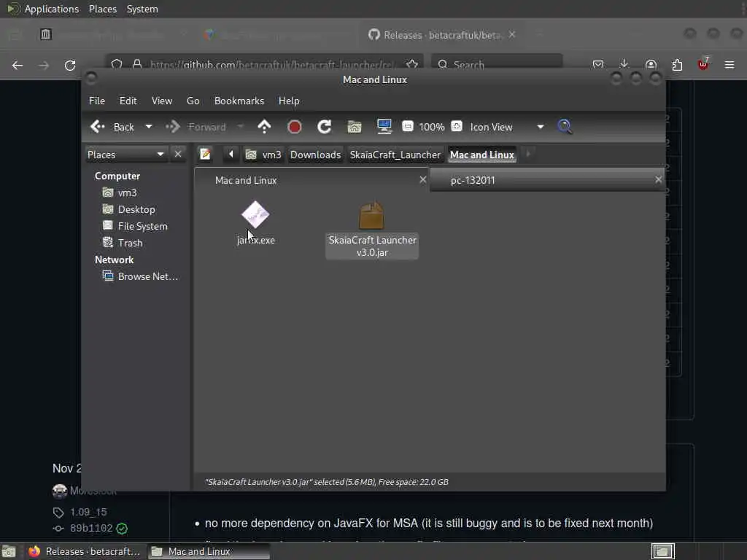Viewport: 747px width, 560px height.
Task: Open the System menu in top panel
Action: pyautogui.click(x=142, y=9)
